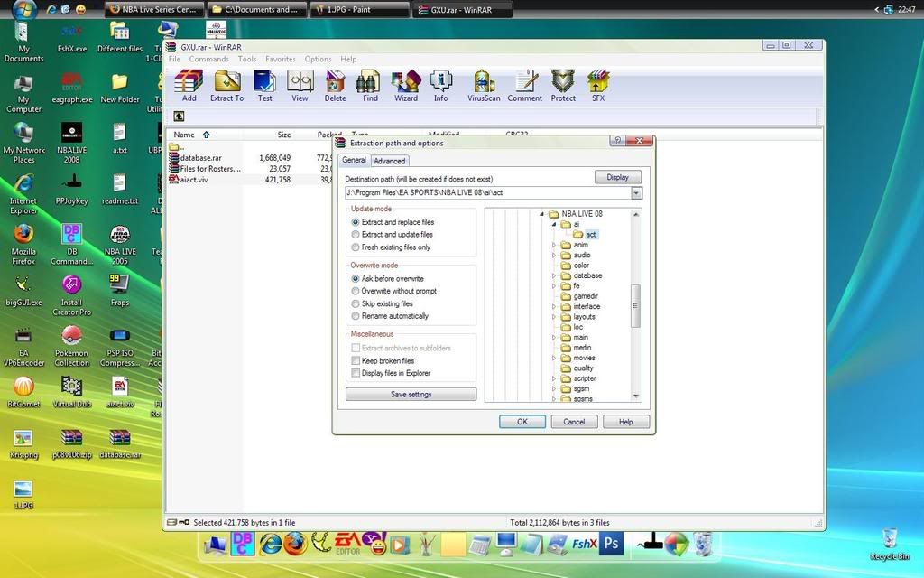Enable Display files in Explorer checkbox
924x578 pixels.
click(356, 373)
